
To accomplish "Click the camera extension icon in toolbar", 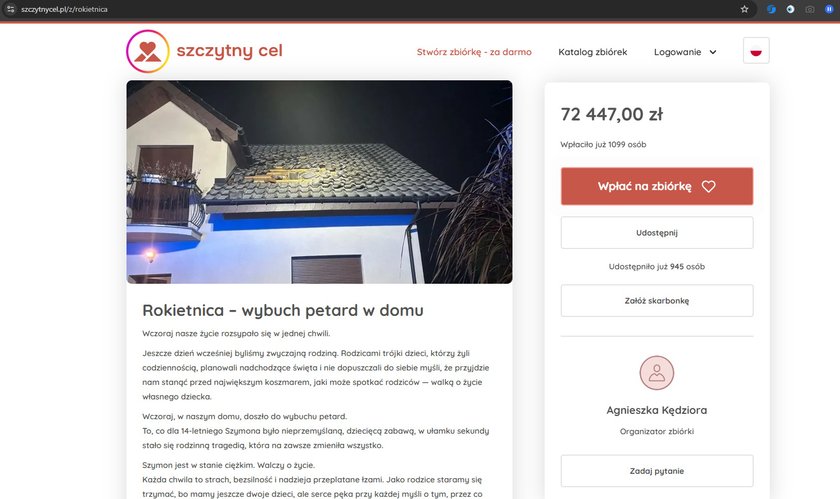I will [809, 9].
